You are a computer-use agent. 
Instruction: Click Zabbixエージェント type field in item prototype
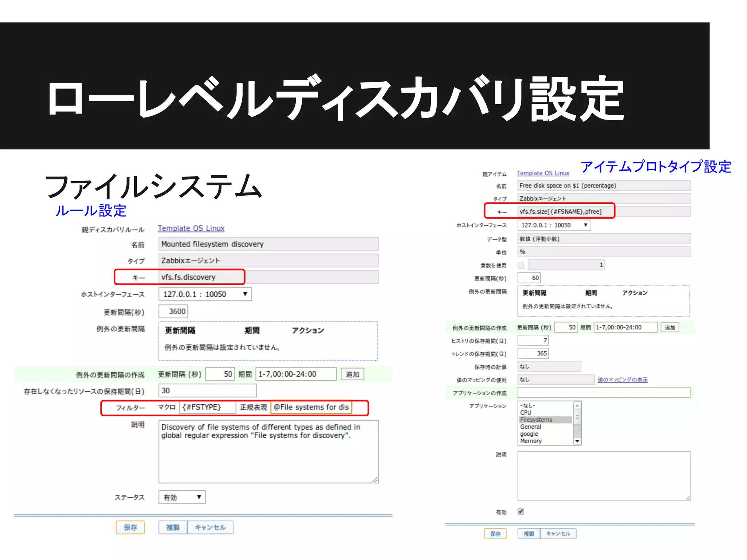pos(604,198)
